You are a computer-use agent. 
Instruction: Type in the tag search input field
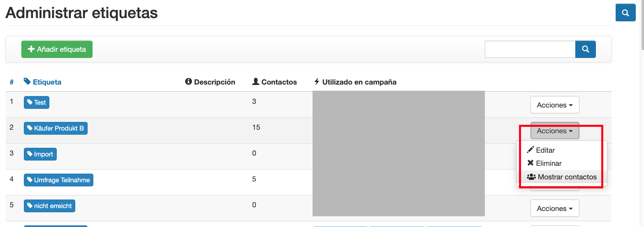(530, 49)
